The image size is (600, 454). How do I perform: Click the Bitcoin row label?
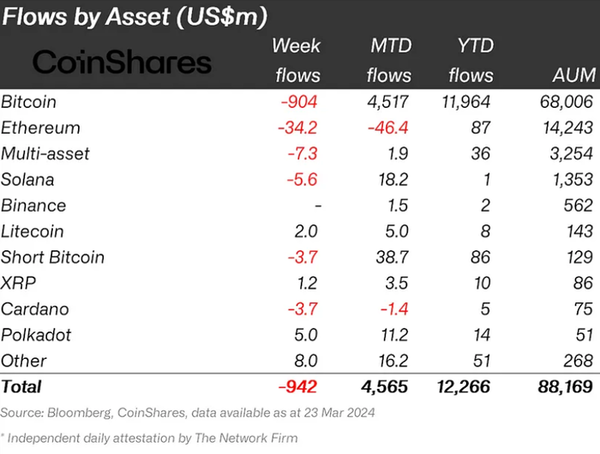click(29, 102)
